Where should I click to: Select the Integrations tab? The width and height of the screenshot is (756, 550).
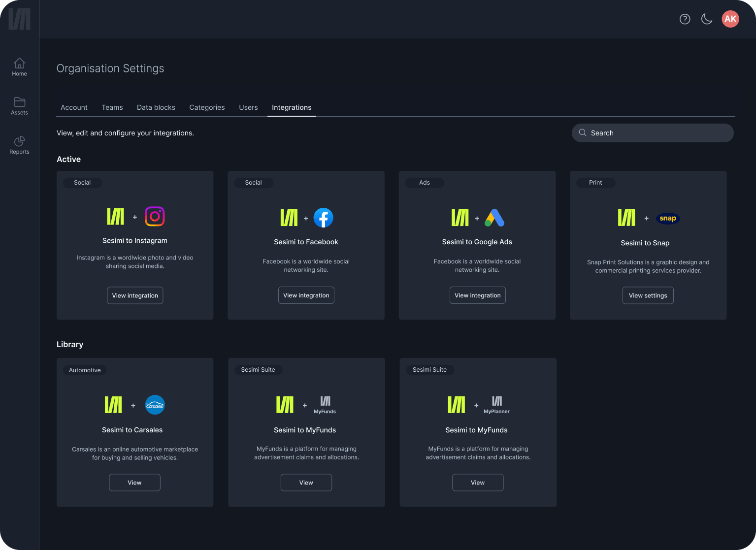[x=292, y=107]
